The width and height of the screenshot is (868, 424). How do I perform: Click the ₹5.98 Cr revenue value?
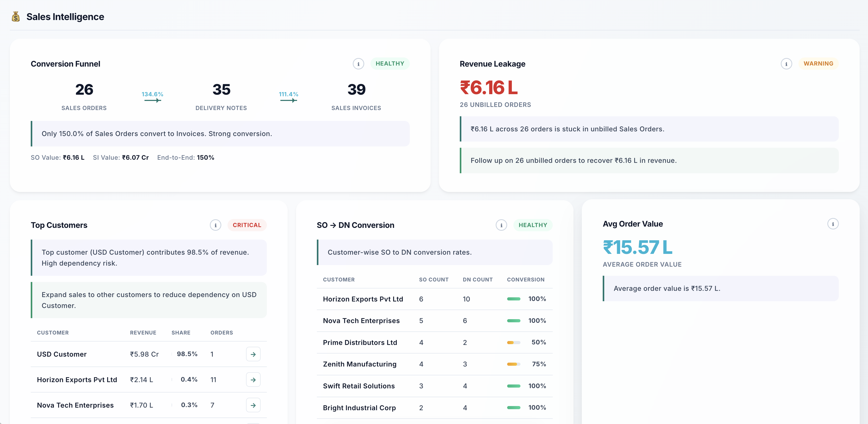[x=144, y=354]
